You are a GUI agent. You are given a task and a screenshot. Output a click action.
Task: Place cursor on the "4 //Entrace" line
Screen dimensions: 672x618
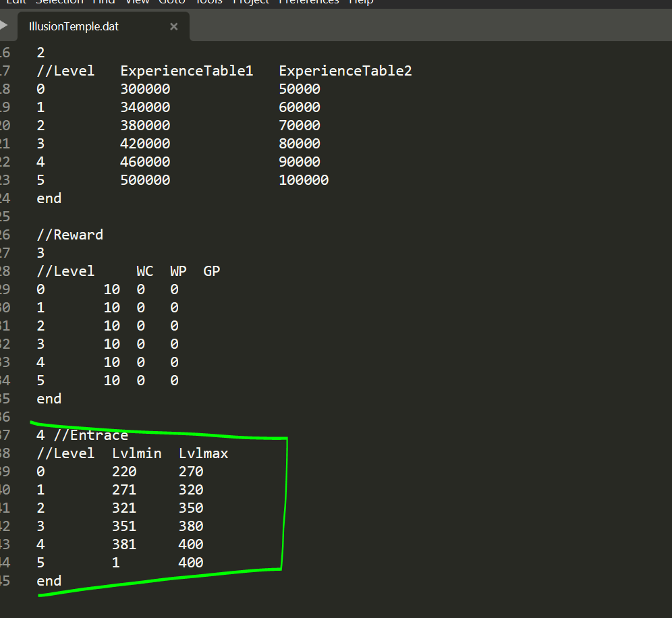point(82,435)
